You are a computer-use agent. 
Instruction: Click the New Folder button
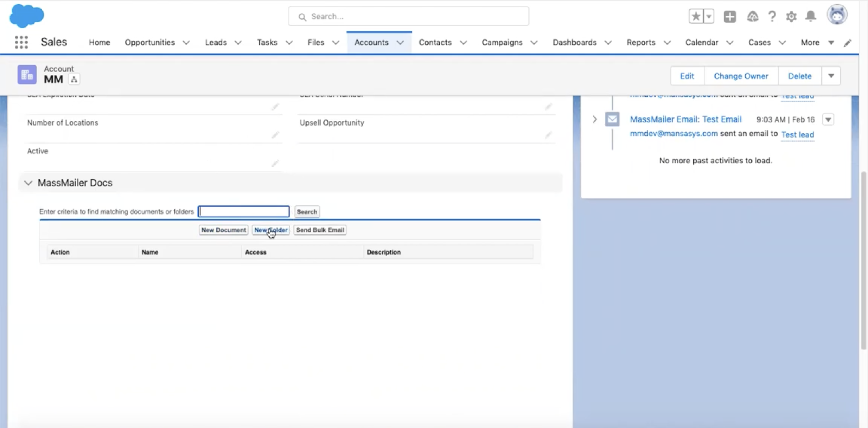coord(271,230)
